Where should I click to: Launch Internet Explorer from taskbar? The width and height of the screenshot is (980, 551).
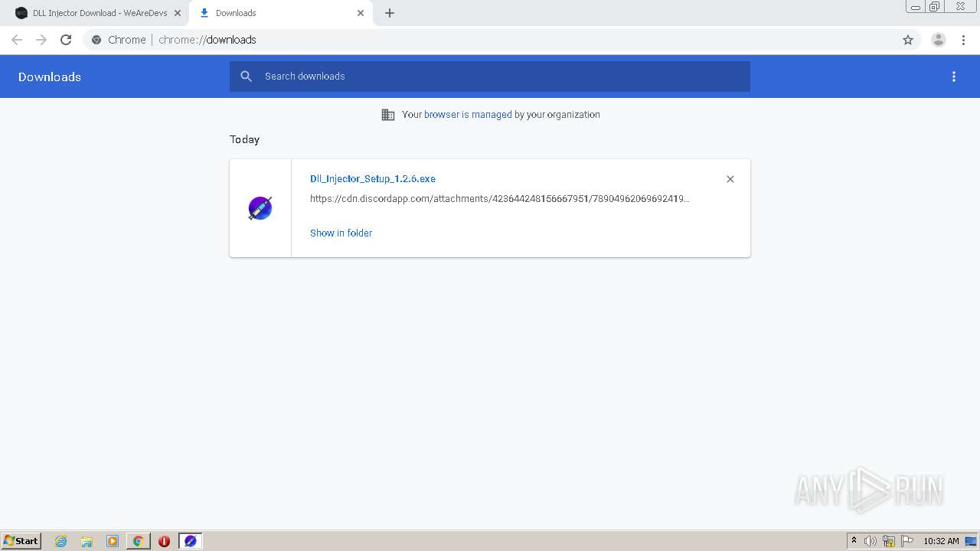(61, 541)
